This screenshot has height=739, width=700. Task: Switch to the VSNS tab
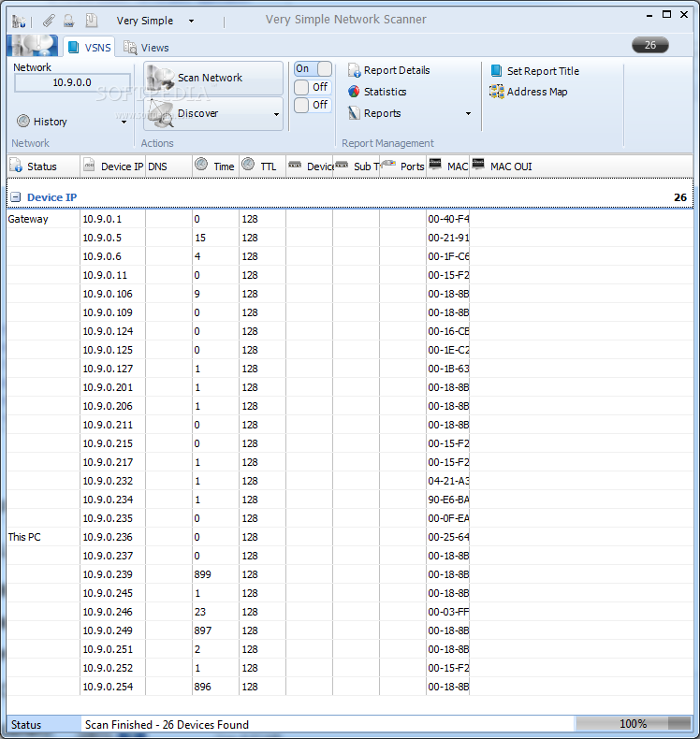pyautogui.click(x=90, y=47)
